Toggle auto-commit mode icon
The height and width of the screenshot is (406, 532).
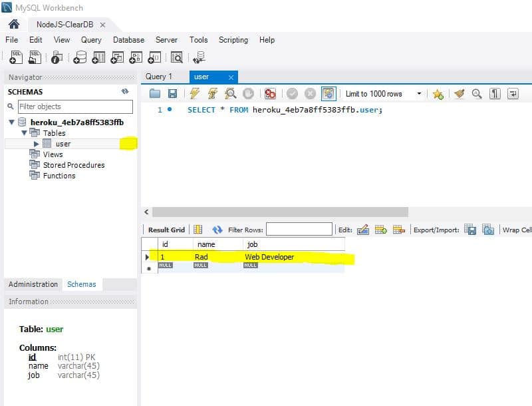click(x=329, y=94)
